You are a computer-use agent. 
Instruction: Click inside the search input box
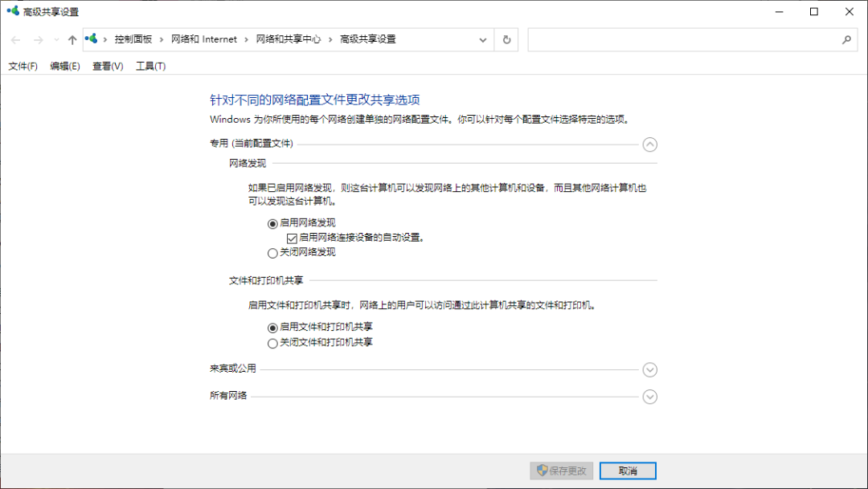click(683, 39)
